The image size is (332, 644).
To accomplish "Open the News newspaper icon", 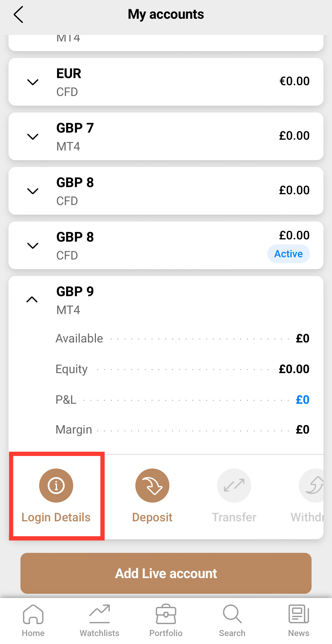I will point(299,614).
